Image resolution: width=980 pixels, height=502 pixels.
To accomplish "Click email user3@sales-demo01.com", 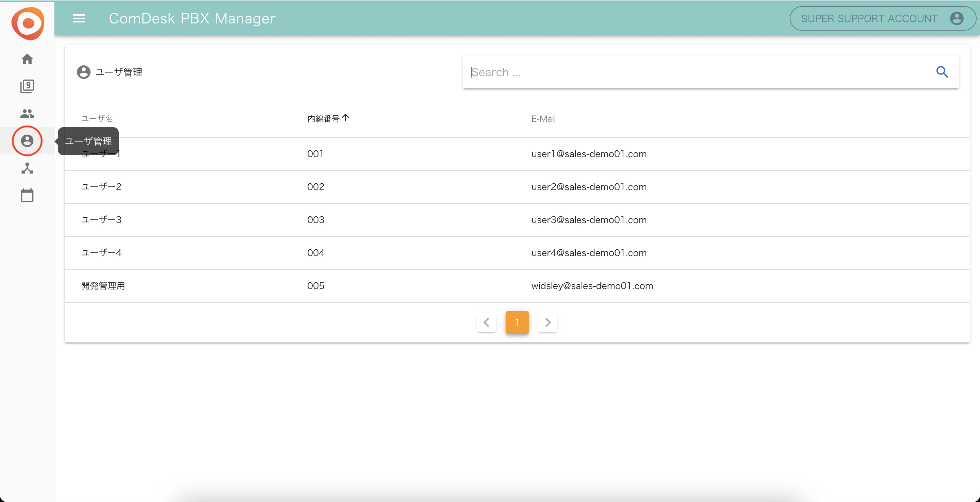I will coord(589,220).
